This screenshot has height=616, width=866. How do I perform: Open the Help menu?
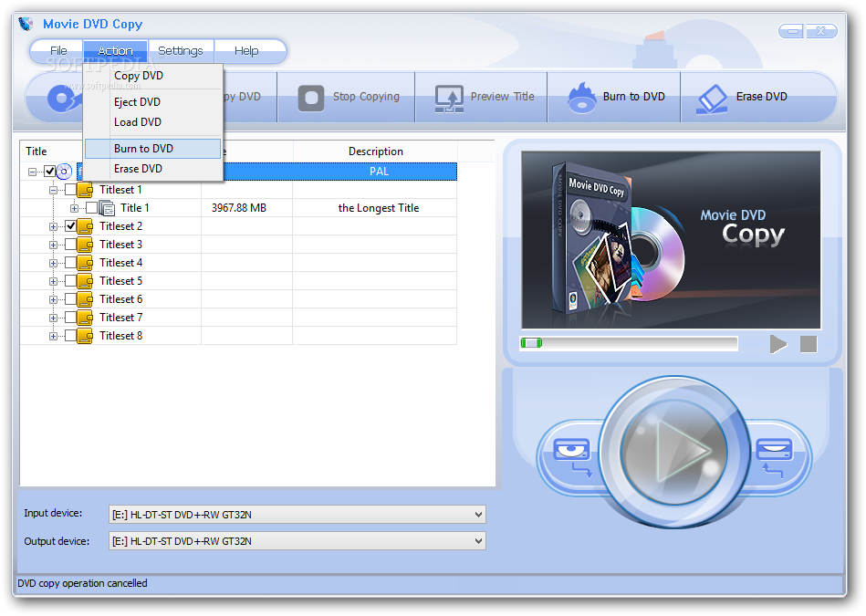[246, 51]
